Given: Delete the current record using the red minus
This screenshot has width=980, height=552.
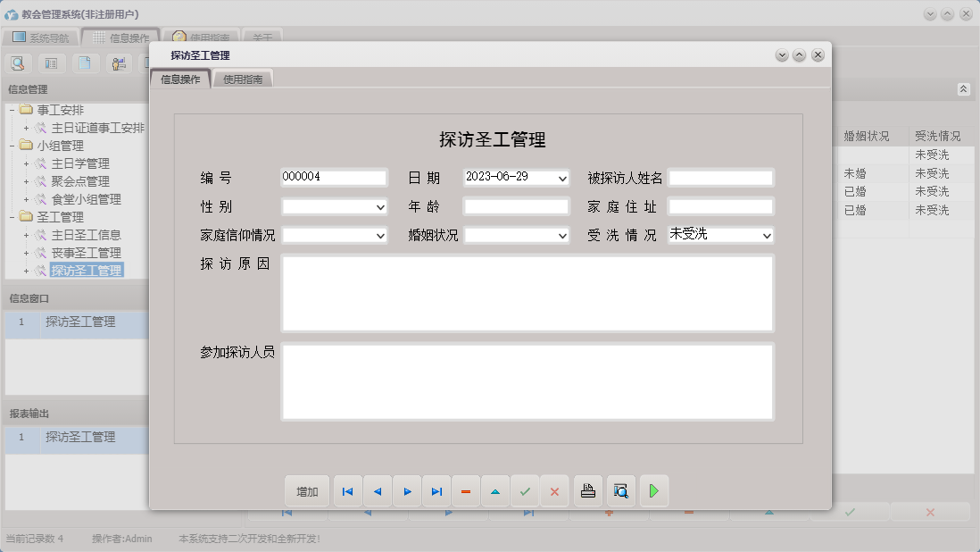Looking at the screenshot, I should 465,490.
